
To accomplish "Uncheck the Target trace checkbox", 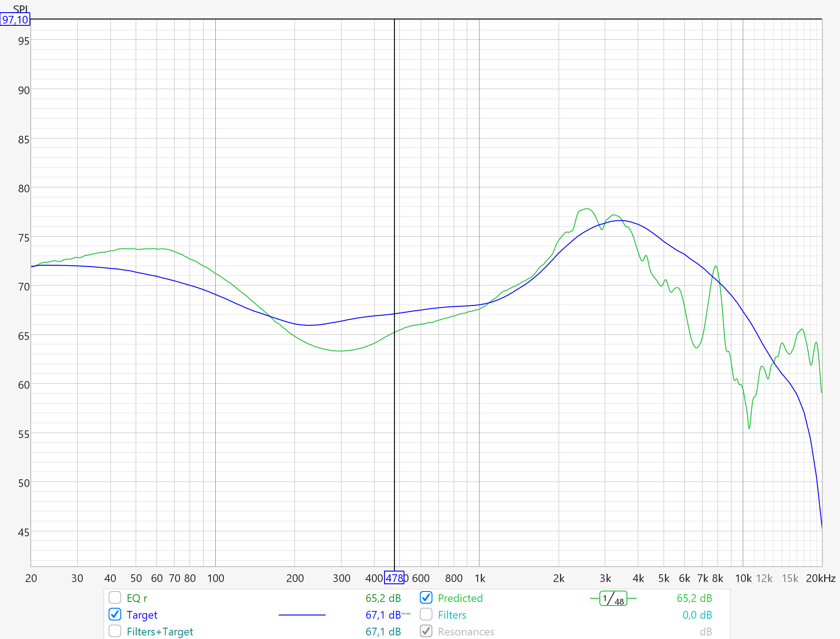I will coord(115,615).
